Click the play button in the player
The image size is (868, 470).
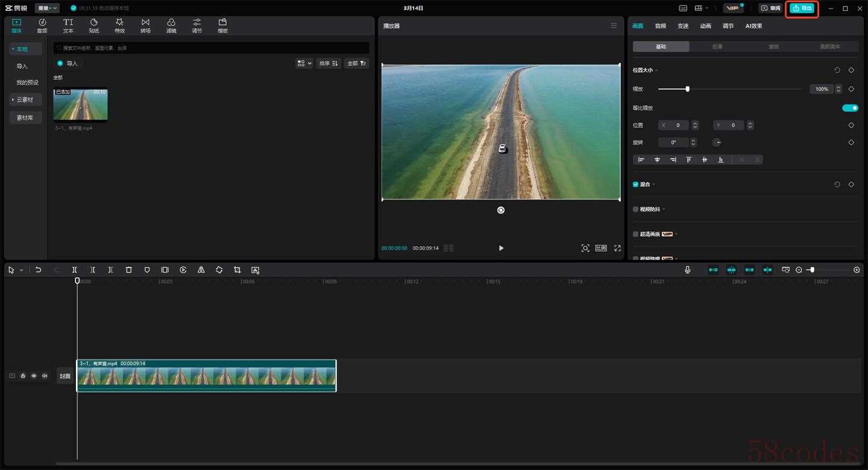(501, 248)
